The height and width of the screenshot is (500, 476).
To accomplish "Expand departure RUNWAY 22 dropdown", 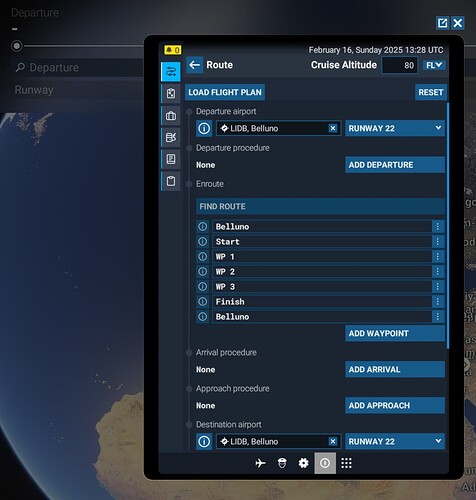I will [395, 128].
